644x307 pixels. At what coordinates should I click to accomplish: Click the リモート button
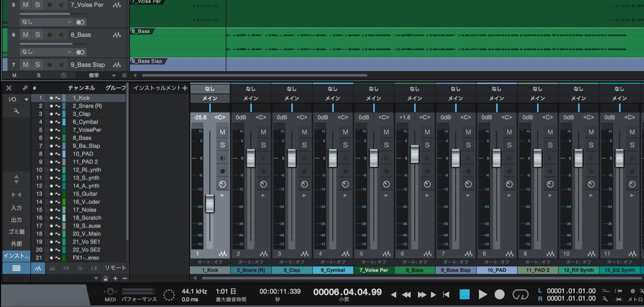point(115,268)
